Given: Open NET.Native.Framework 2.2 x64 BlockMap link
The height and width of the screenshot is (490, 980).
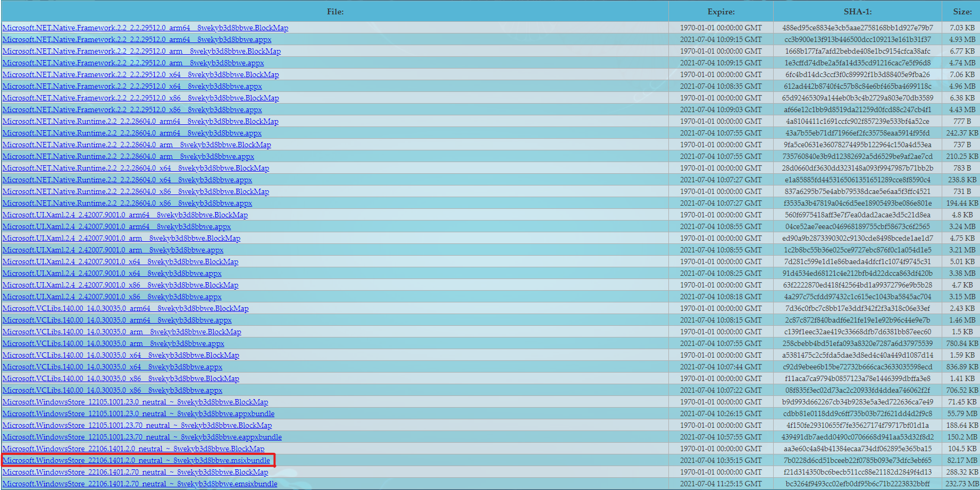Looking at the screenshot, I should point(140,74).
